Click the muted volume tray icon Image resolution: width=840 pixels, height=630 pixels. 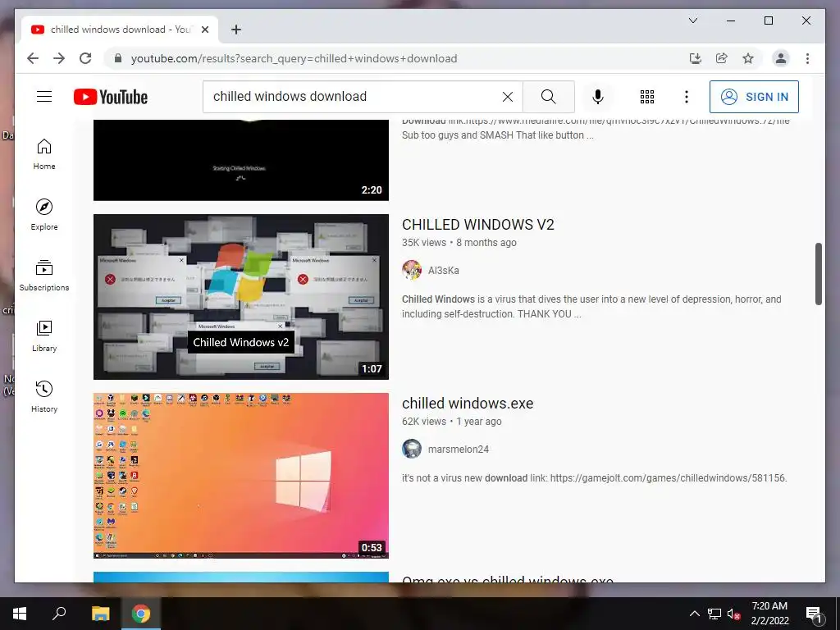click(733, 614)
